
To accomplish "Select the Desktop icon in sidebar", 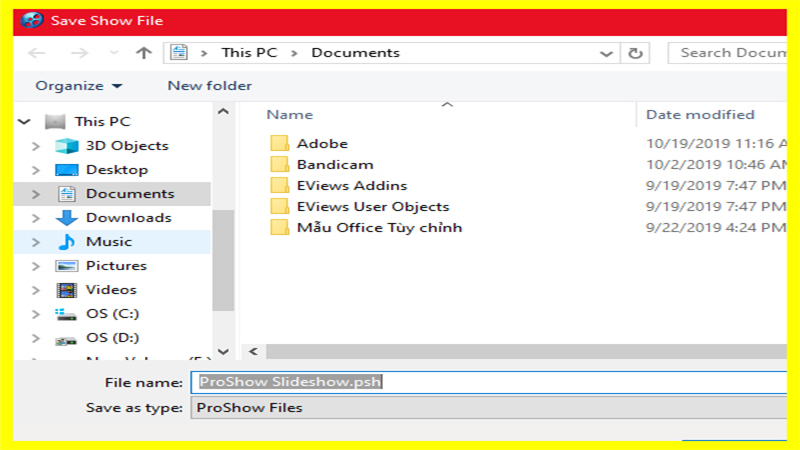I will [x=67, y=170].
